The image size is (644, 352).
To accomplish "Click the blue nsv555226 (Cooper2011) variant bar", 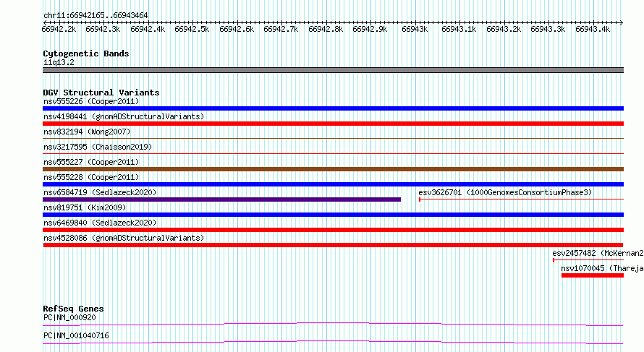I will pos(333,108).
